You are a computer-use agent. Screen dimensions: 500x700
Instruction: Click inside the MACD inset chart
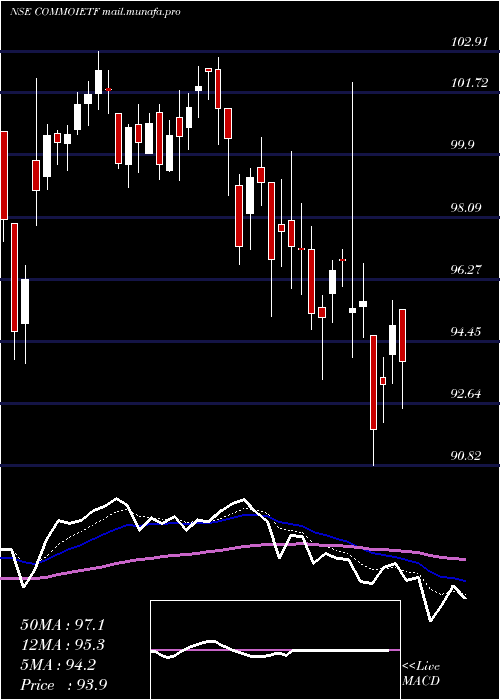tap(275, 650)
